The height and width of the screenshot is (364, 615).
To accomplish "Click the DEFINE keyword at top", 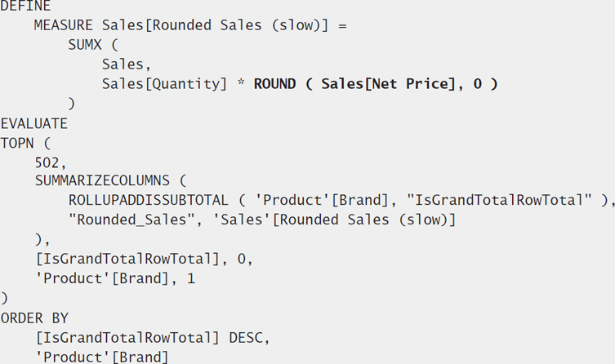I will point(25,6).
